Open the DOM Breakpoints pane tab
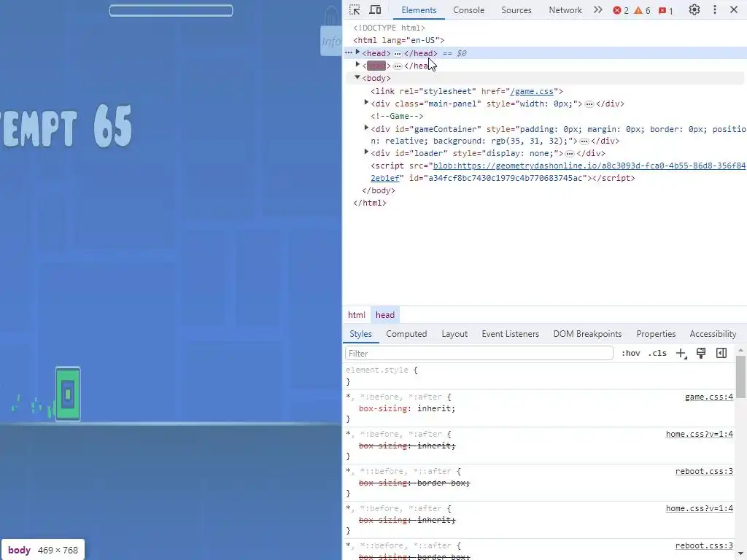Viewport: 747px width, 560px height. coord(587,334)
